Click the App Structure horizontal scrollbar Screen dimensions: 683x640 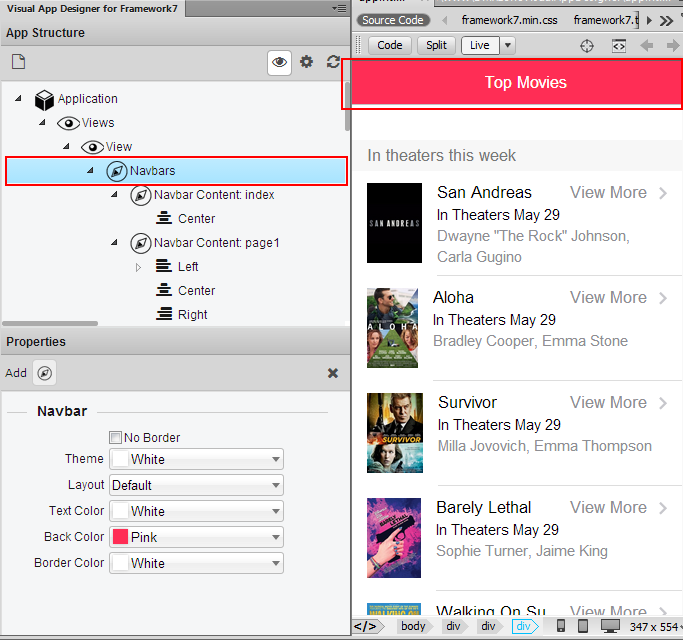coord(50,323)
